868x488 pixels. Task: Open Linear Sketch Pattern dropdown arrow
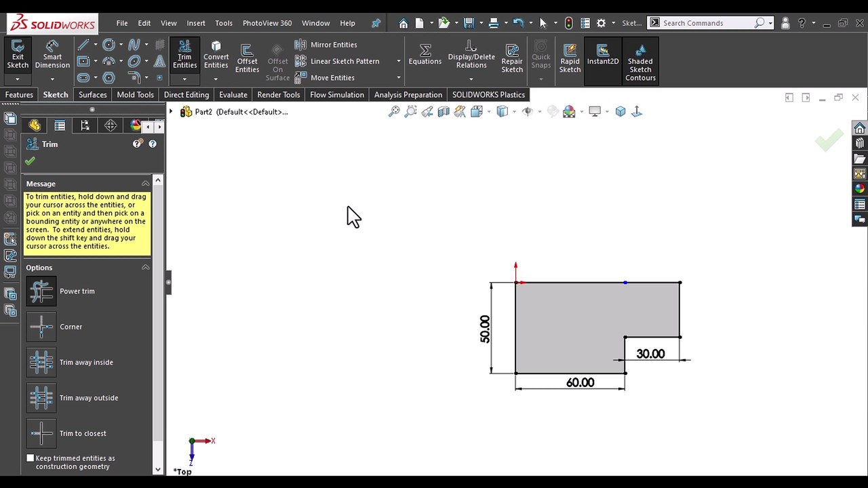click(x=398, y=61)
